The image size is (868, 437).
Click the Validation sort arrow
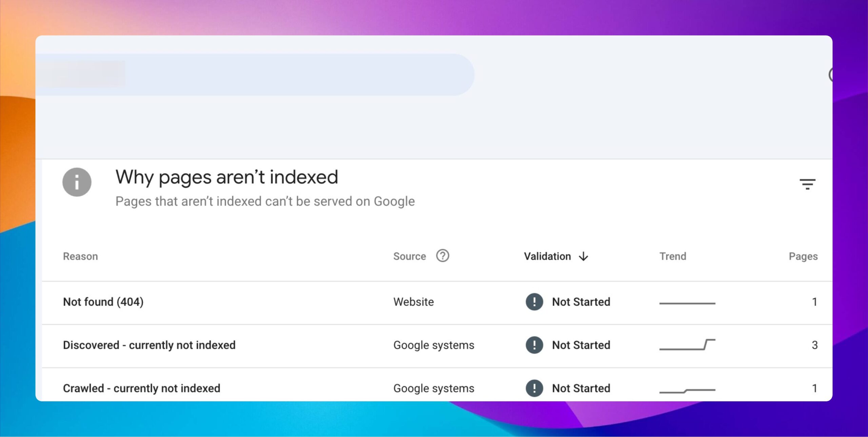tap(583, 256)
